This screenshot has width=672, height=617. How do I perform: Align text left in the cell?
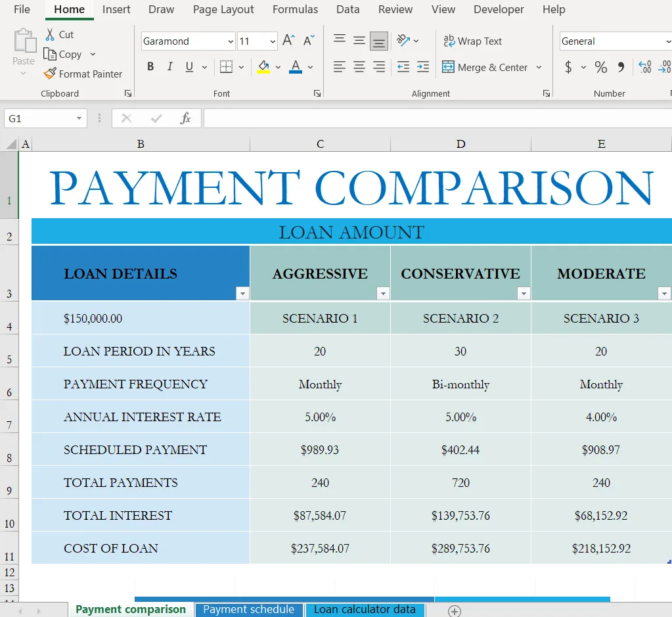coord(340,67)
